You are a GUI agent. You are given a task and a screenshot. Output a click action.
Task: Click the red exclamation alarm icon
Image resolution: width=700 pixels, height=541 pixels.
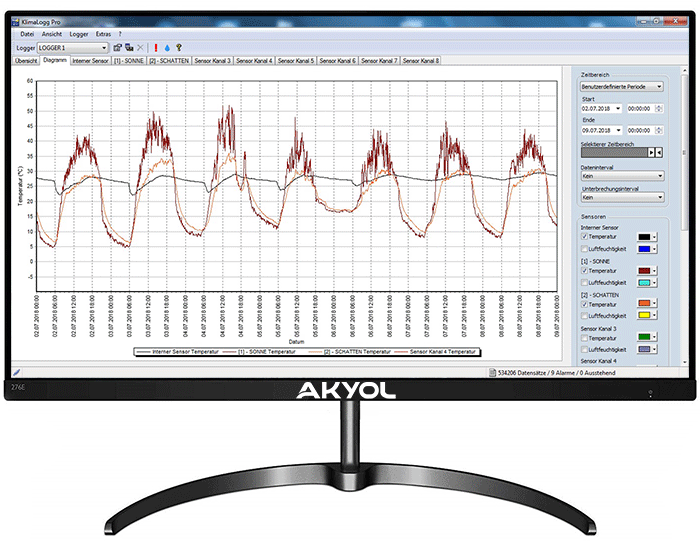(x=156, y=47)
